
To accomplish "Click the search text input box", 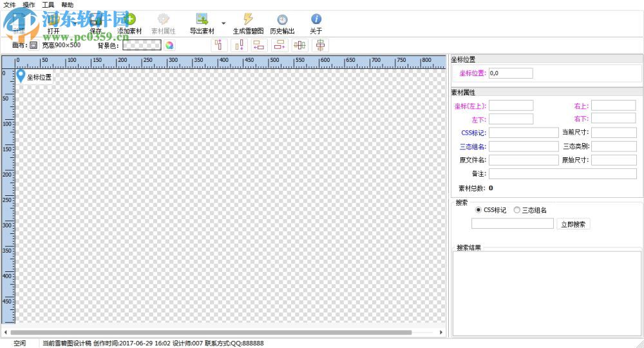I will click(513, 224).
